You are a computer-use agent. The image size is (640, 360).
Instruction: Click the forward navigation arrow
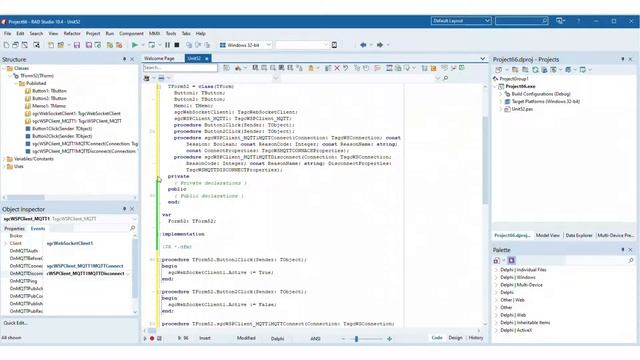pos(380,45)
